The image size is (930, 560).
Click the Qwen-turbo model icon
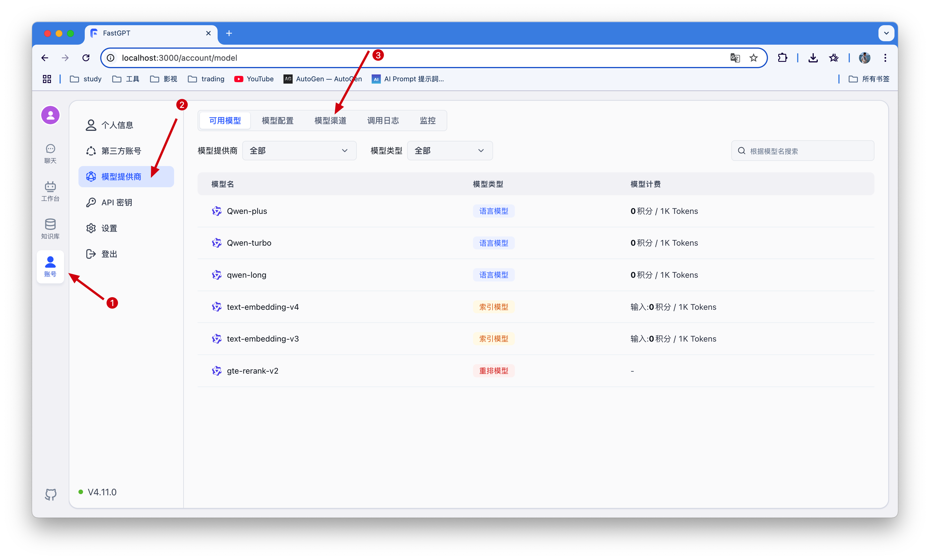pos(216,243)
